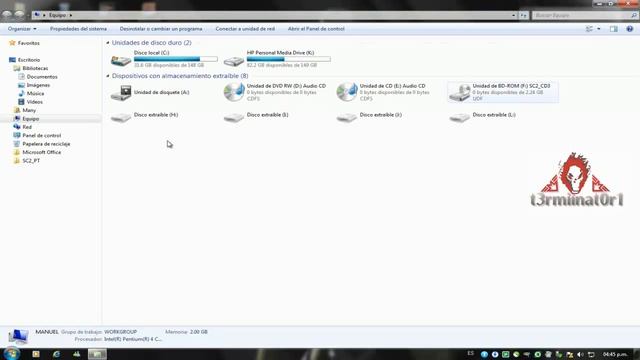Select Equipo in the navigation tree
Image resolution: width=640 pixels, height=360 pixels.
pos(31,119)
